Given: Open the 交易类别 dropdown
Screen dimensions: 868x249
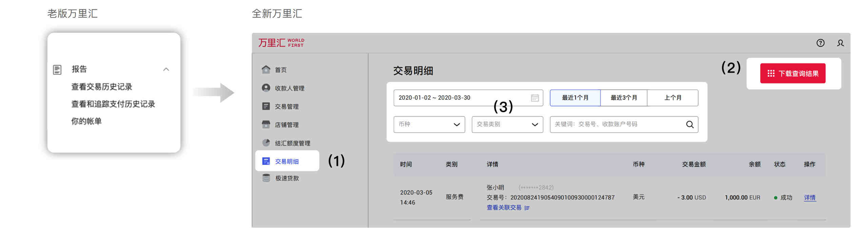Looking at the screenshot, I should coord(507,124).
